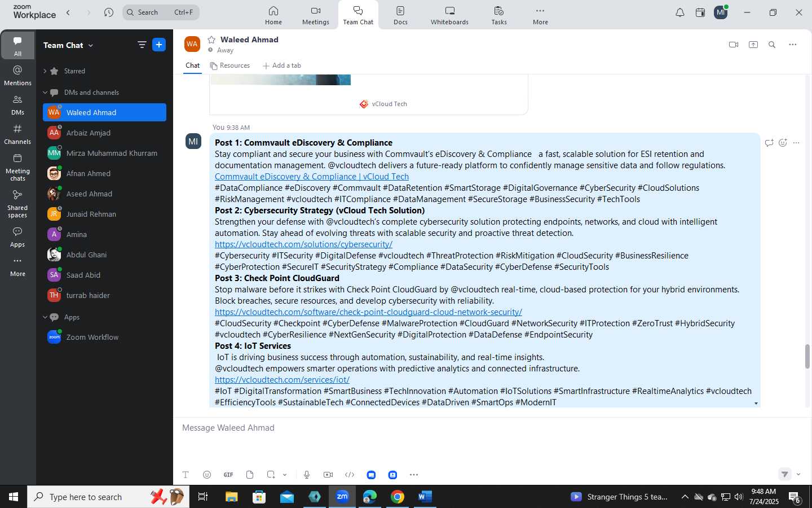The image size is (812, 508).
Task: Insert a code snippet
Action: click(x=350, y=475)
